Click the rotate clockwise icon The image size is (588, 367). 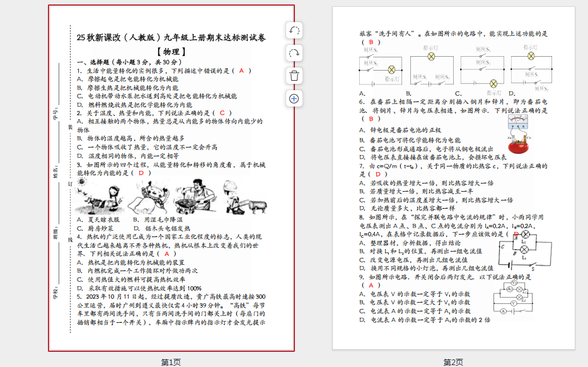click(x=294, y=53)
